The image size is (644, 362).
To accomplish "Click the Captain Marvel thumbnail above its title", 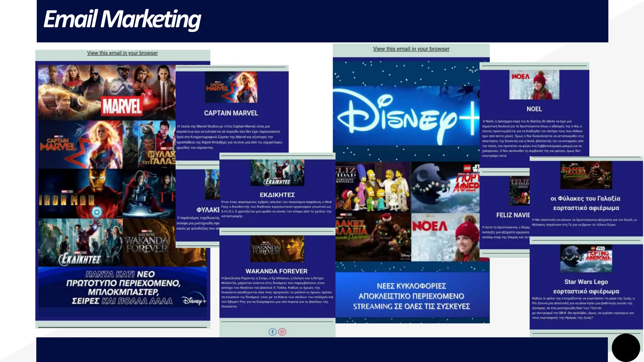I will click(231, 87).
